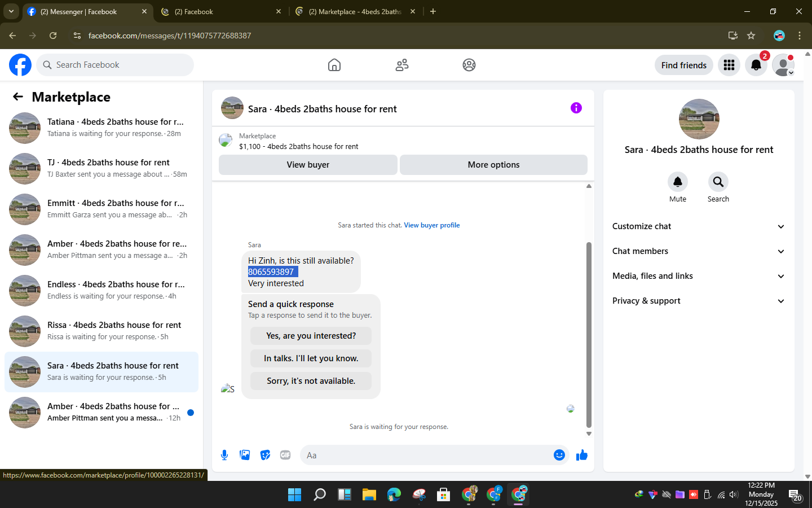Open Rissa's conversation in the list
The height and width of the screenshot is (508, 812).
tap(101, 331)
